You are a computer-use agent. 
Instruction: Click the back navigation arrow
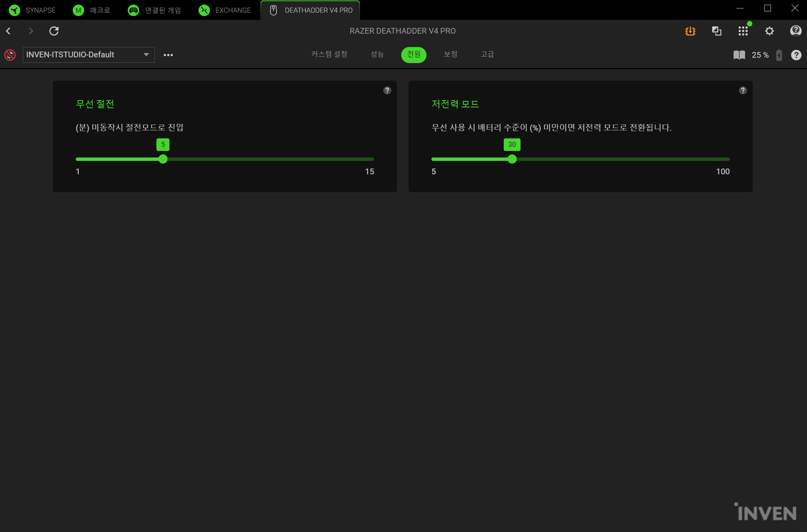pos(8,31)
